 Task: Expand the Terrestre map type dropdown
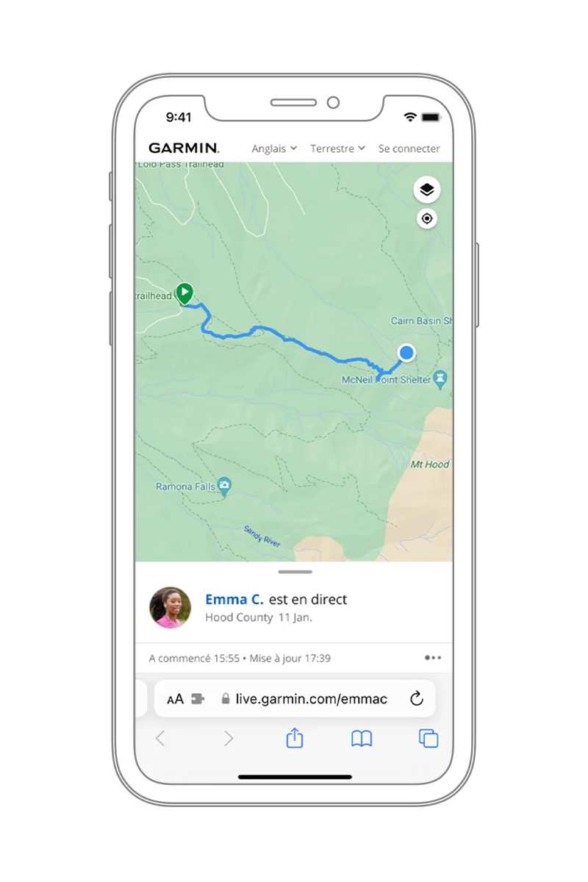click(x=337, y=148)
